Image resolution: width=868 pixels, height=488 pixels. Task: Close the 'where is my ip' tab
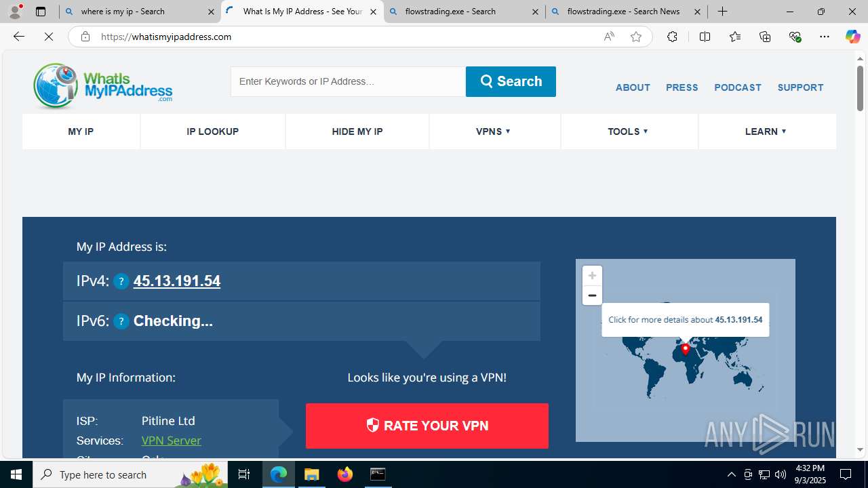pyautogui.click(x=211, y=12)
